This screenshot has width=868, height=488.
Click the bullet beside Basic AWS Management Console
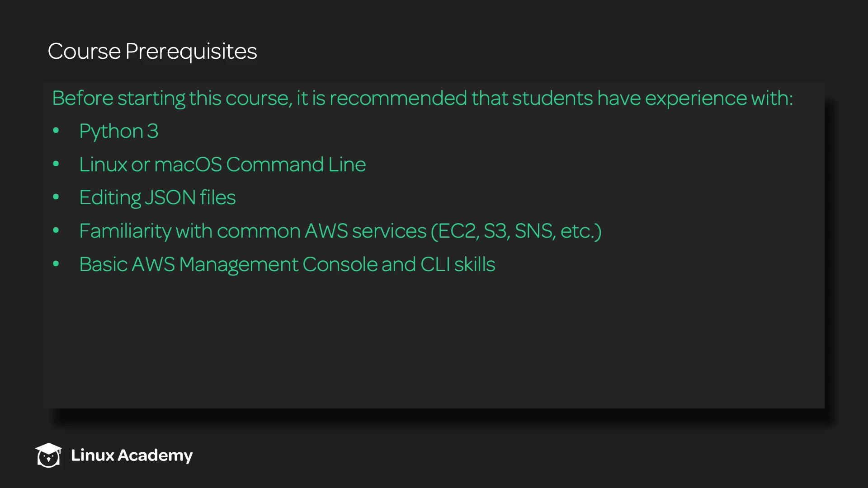click(56, 264)
